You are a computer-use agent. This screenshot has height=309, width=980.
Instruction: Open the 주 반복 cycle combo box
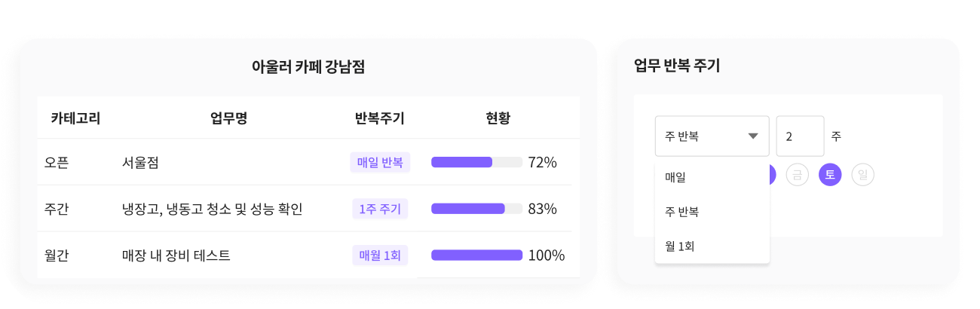(712, 136)
